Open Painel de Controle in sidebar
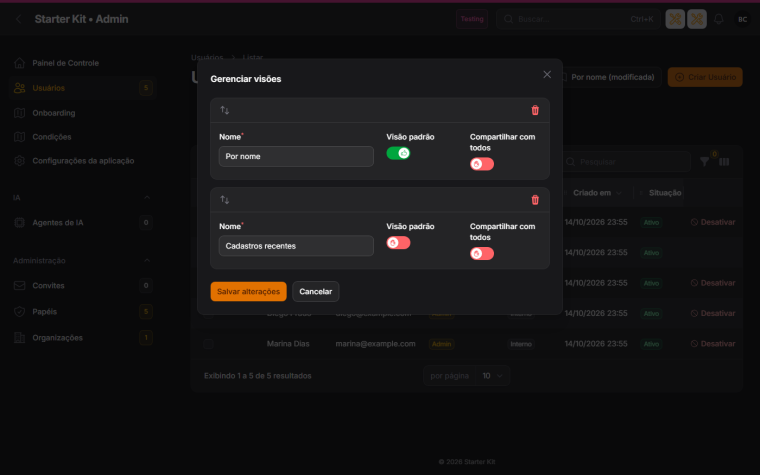This screenshot has width=760, height=475. tap(82, 63)
